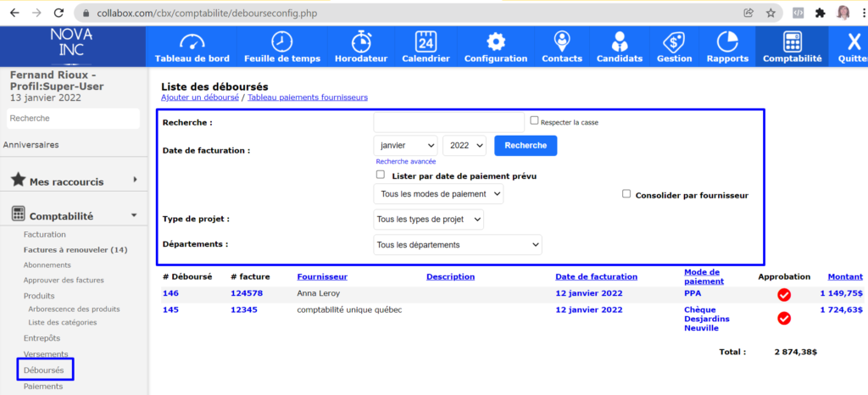The height and width of the screenshot is (395, 868).
Task: Click the Recherche avancée link
Action: click(406, 162)
